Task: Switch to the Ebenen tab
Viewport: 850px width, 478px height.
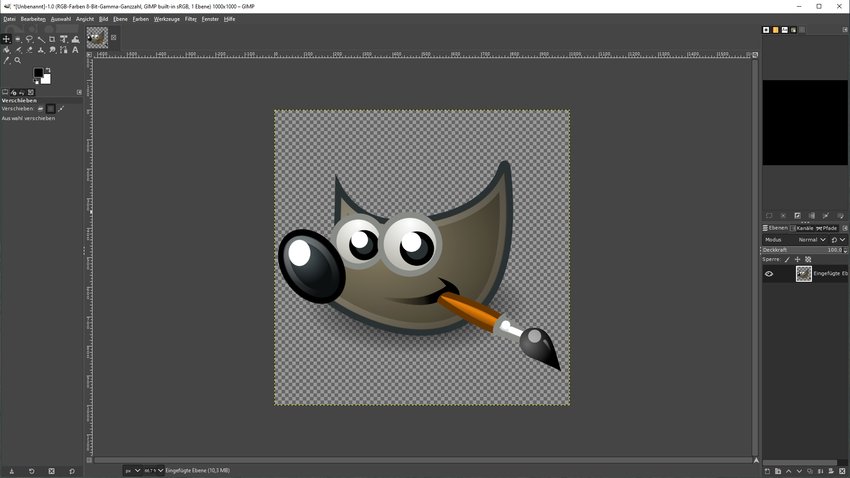Action: pyautogui.click(x=775, y=228)
